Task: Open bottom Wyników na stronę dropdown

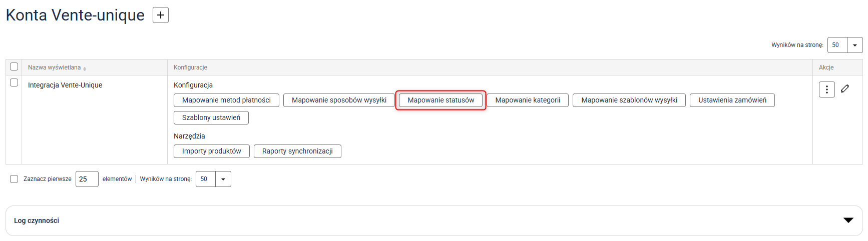Action: [223, 179]
